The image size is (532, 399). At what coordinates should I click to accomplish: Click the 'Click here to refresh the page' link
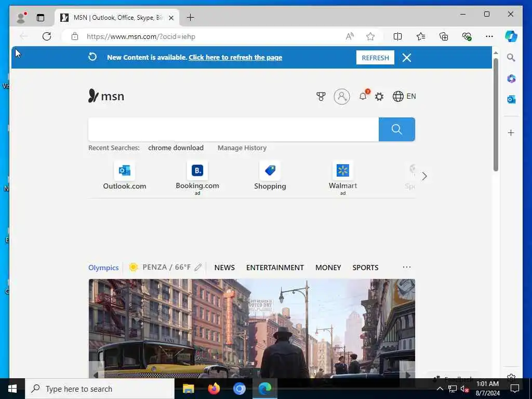235,57
